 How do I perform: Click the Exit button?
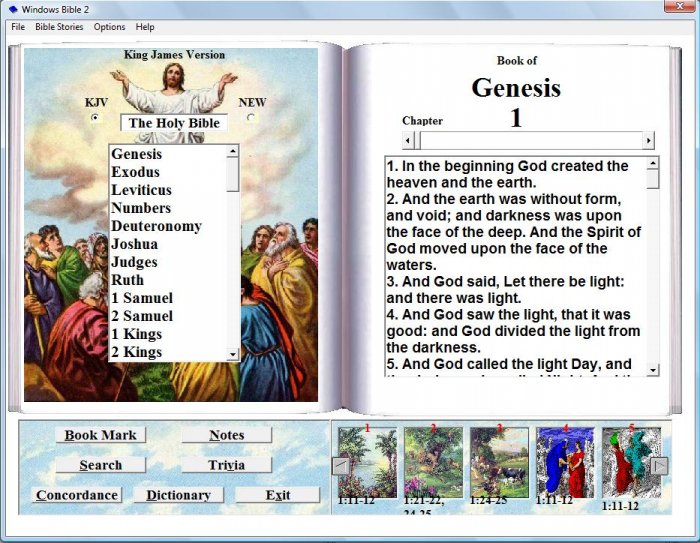278,495
